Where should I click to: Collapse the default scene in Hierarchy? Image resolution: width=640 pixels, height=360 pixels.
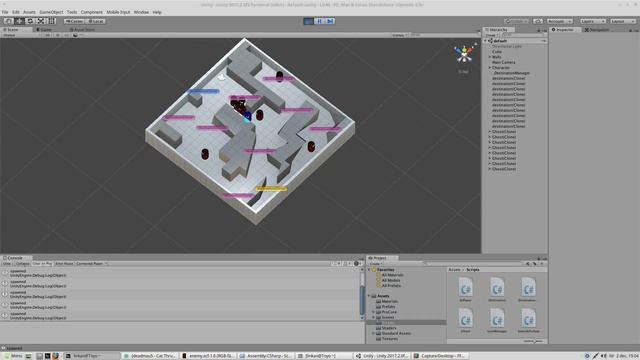tap(486, 41)
